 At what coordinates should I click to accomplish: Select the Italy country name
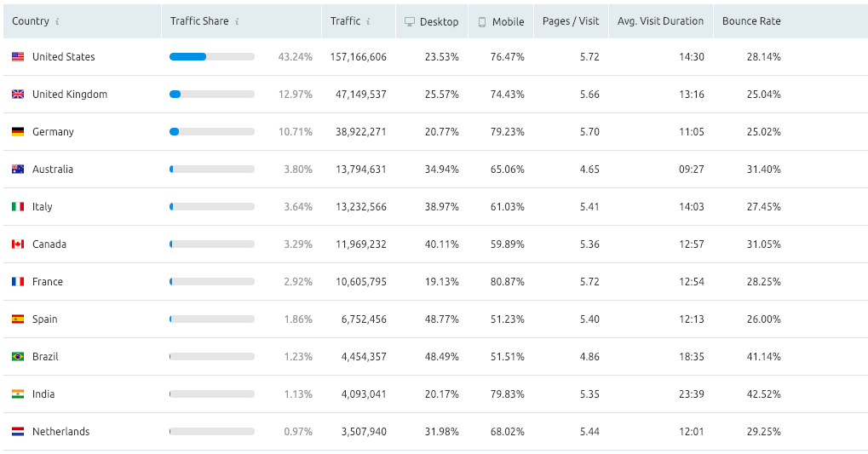click(42, 206)
